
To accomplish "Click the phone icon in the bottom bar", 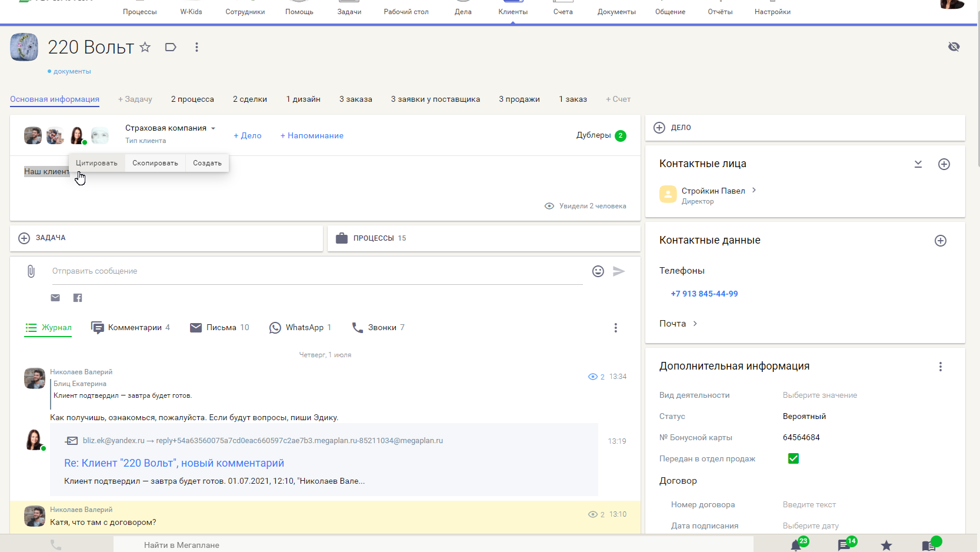I will click(56, 545).
